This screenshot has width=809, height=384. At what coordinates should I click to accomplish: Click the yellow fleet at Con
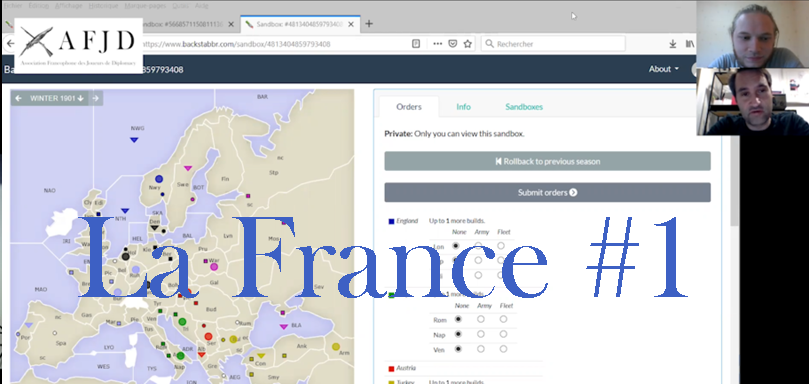(261, 356)
